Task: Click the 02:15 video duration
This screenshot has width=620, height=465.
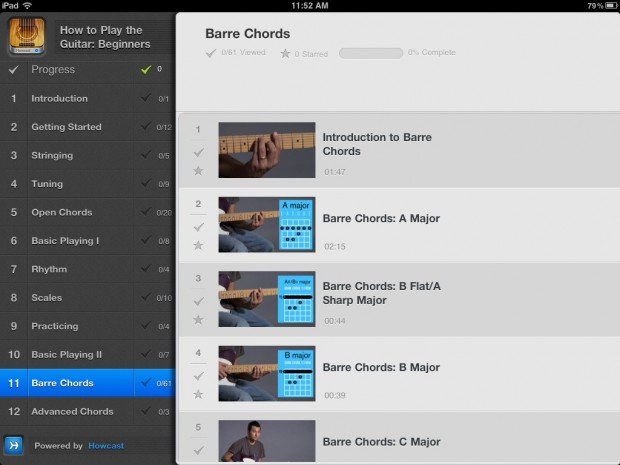Action: coord(335,247)
